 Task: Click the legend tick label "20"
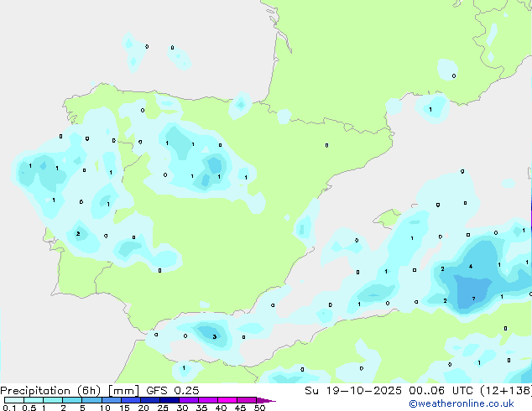click(143, 408)
